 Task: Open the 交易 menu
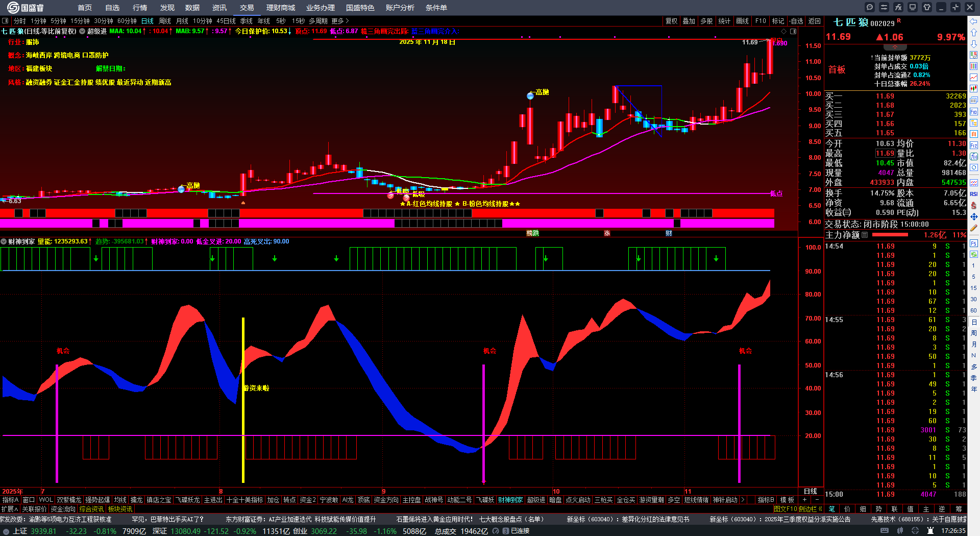pos(247,8)
